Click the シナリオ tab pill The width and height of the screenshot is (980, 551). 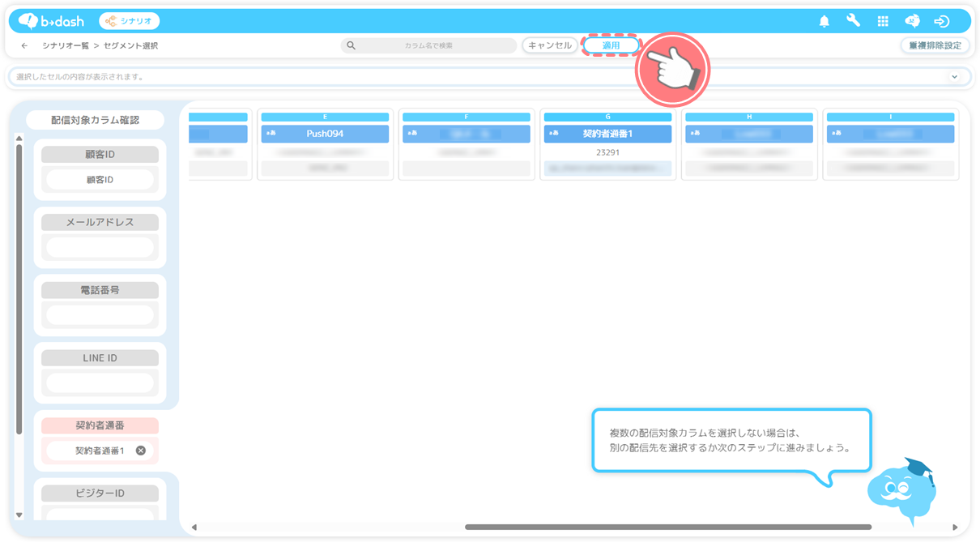130,21
